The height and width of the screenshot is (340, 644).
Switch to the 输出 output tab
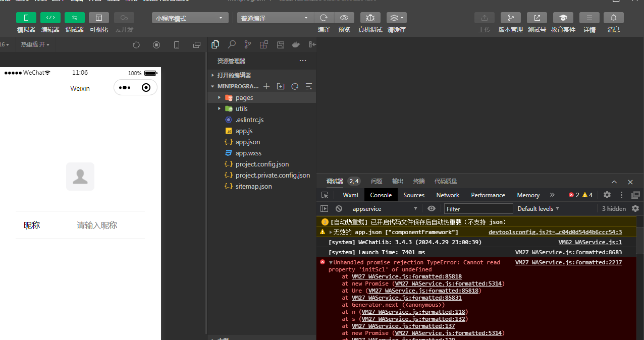[x=398, y=181]
